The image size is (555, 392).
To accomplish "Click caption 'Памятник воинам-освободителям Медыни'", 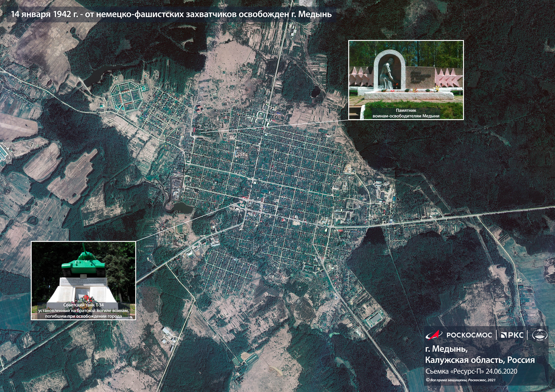I will 406,113.
